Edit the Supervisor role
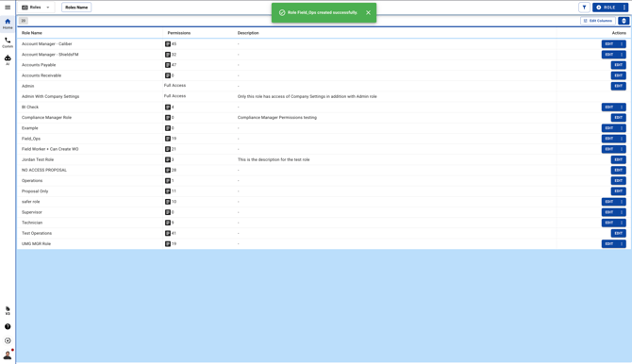The image size is (632, 364). [x=609, y=212]
